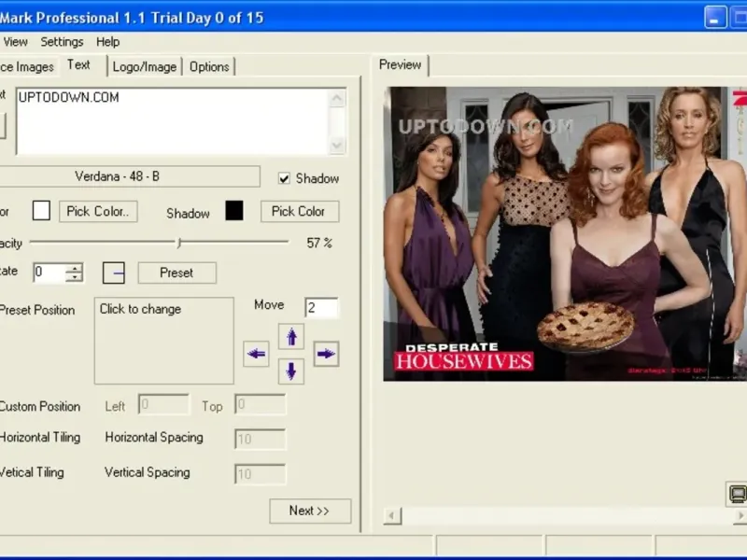Click the Move step input field

click(x=321, y=308)
